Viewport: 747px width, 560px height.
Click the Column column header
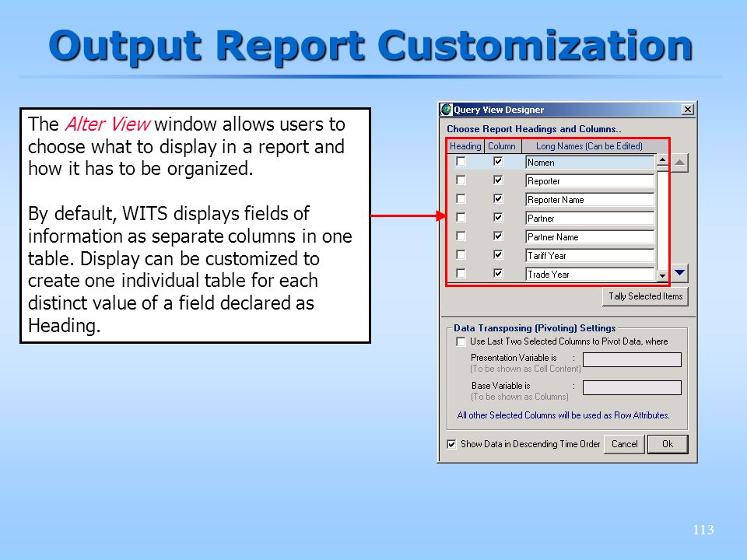click(503, 146)
